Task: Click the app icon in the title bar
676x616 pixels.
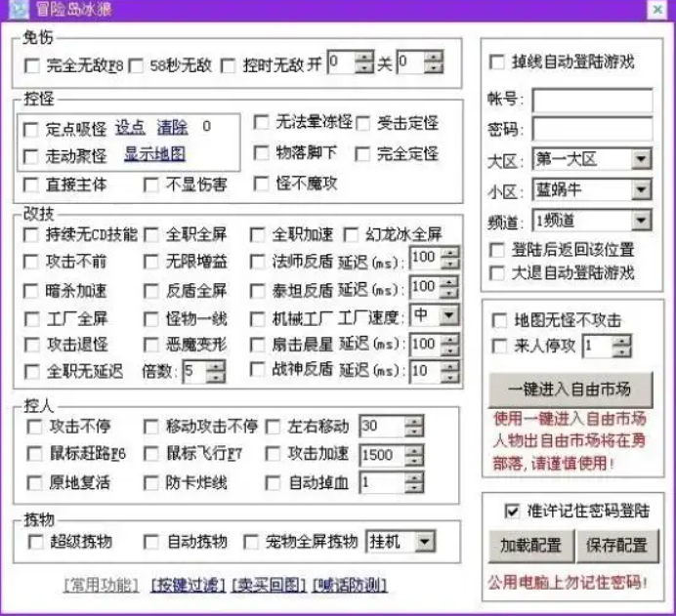Action: coord(15,10)
